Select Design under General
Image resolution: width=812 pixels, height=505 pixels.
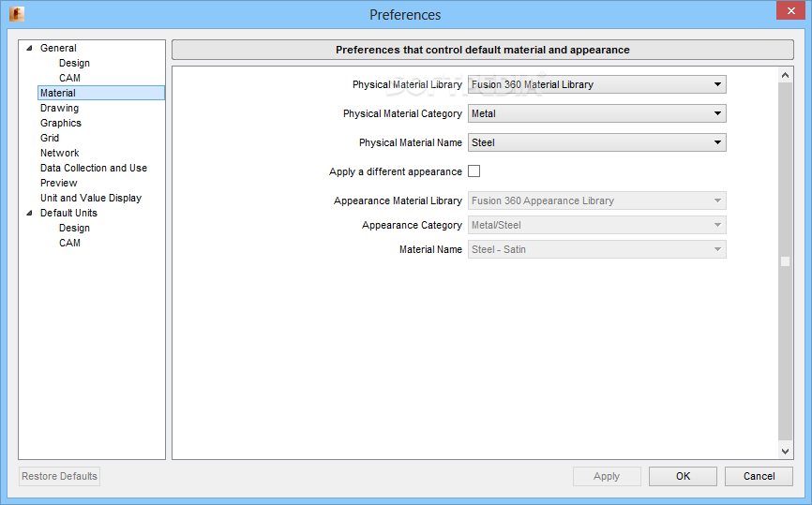point(74,63)
